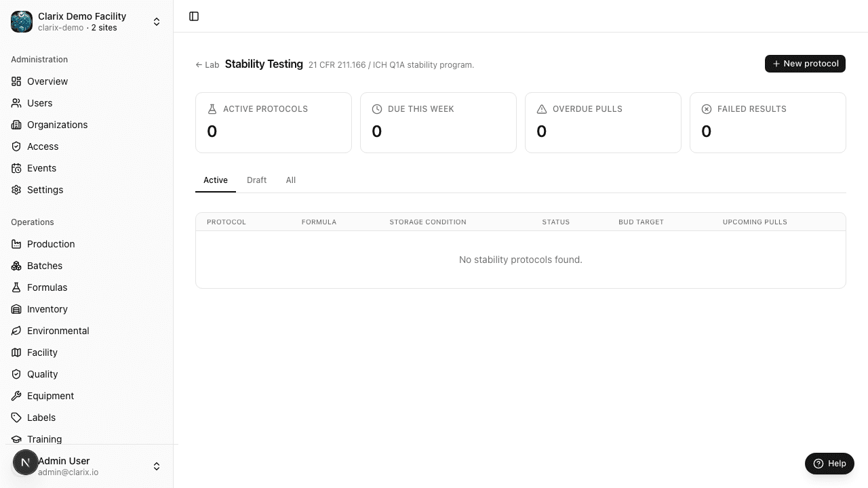Open the Production section icon

pos(16,244)
